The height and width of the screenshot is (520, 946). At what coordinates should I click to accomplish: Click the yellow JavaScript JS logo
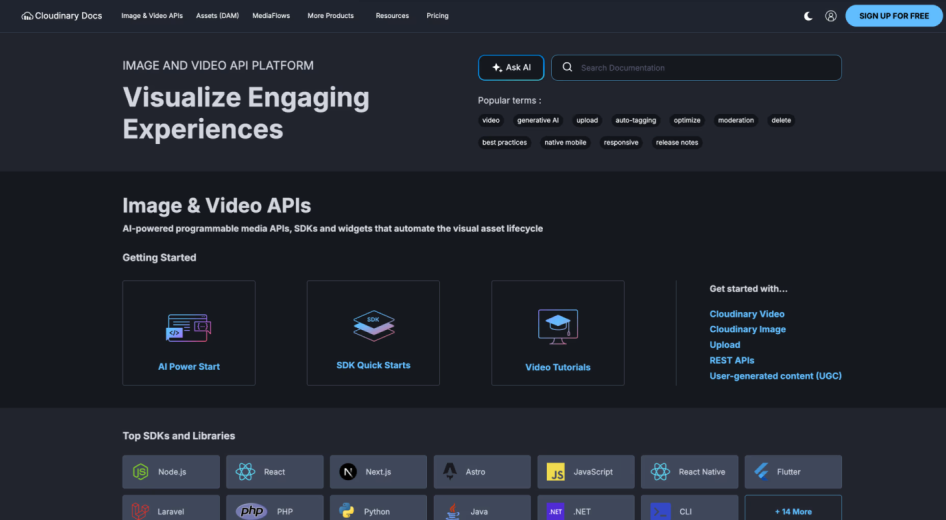click(x=555, y=472)
